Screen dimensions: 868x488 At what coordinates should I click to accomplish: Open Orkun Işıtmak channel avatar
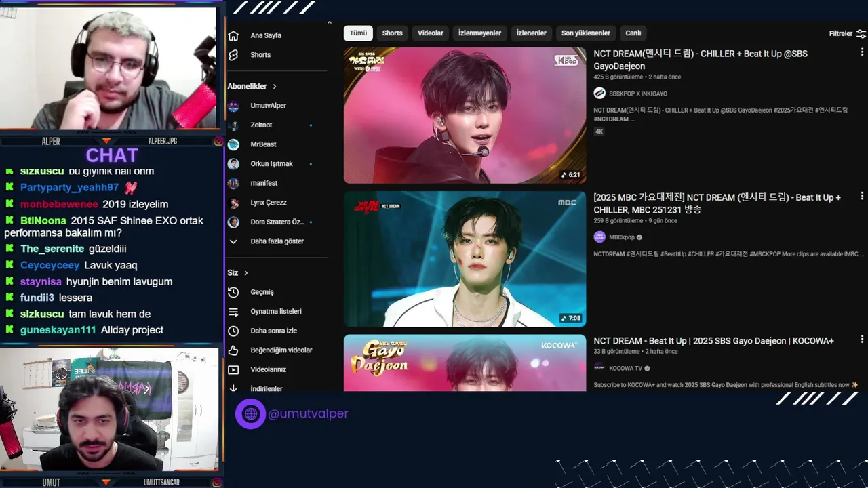[x=233, y=164]
